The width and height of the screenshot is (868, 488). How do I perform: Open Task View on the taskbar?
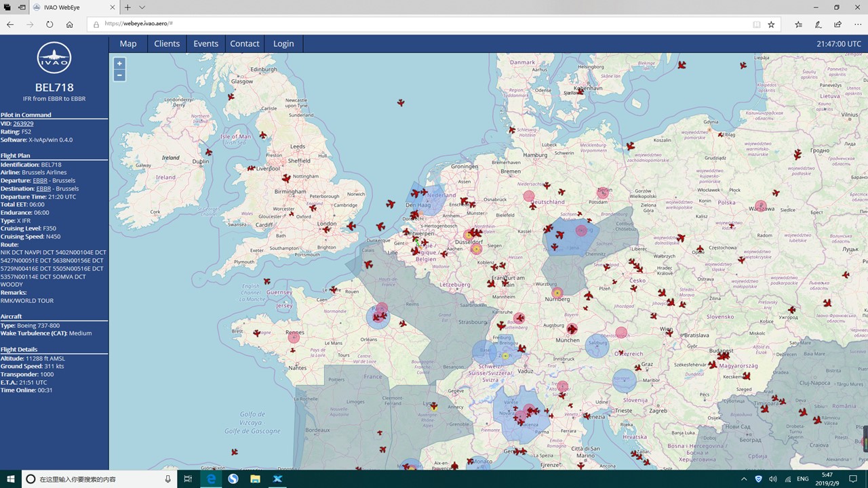coord(188,479)
